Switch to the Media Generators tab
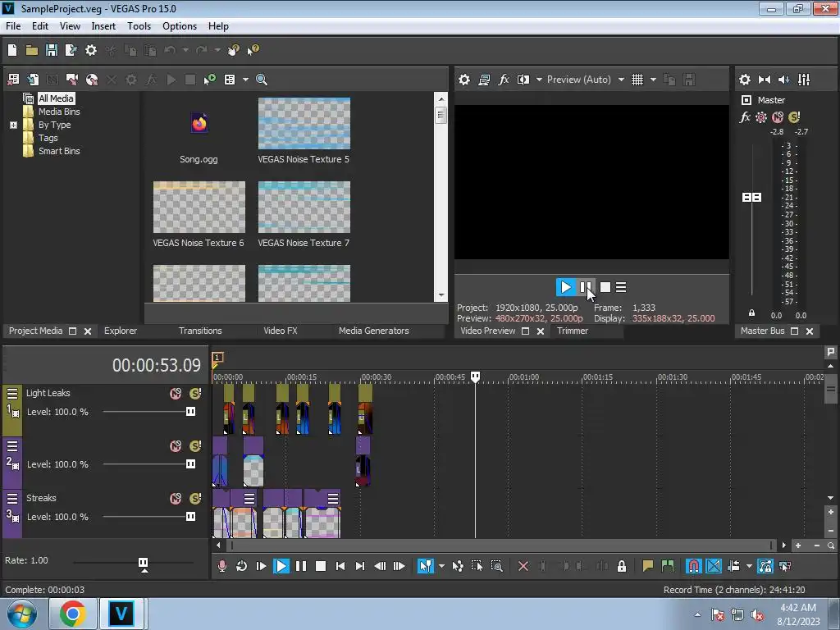The image size is (840, 630). [373, 331]
